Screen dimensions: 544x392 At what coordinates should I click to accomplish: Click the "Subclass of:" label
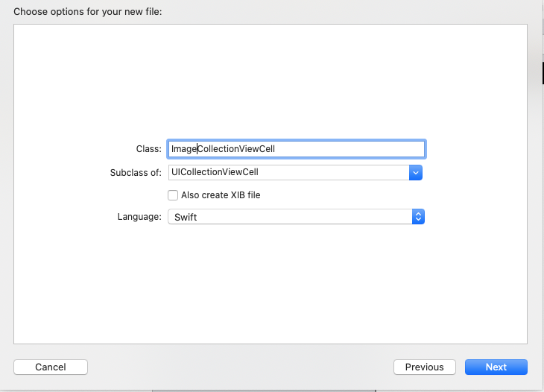tap(135, 172)
